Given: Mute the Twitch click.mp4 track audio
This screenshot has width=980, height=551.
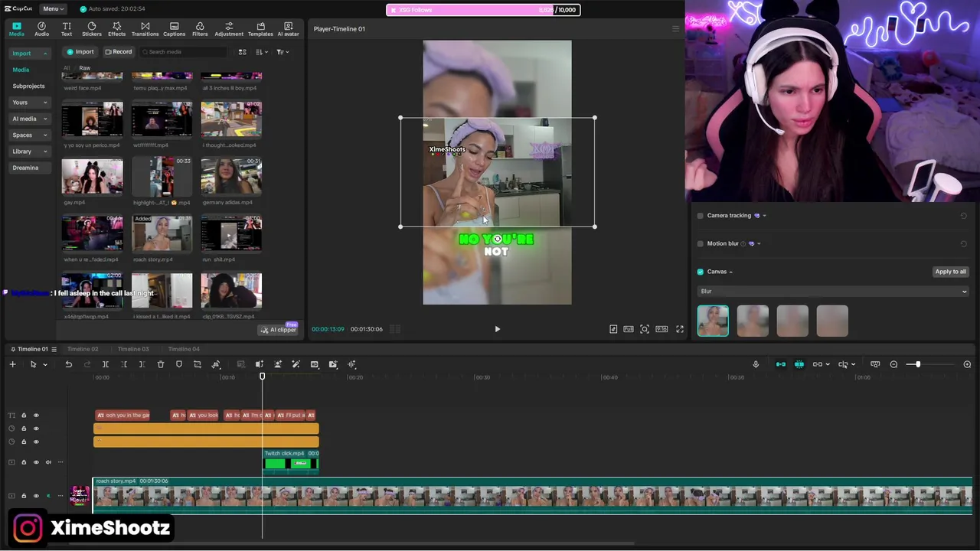Looking at the screenshot, I should [x=48, y=462].
